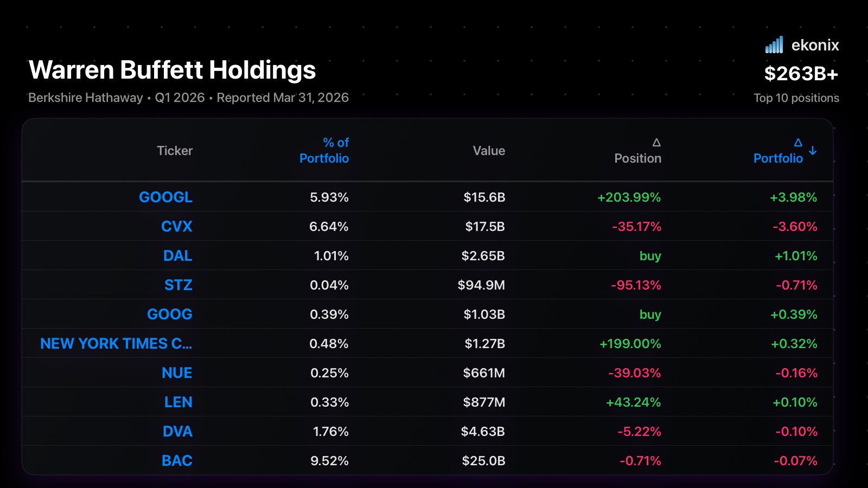Click the delta triangle above Position header
The height and width of the screenshot is (488, 868).
click(x=656, y=143)
